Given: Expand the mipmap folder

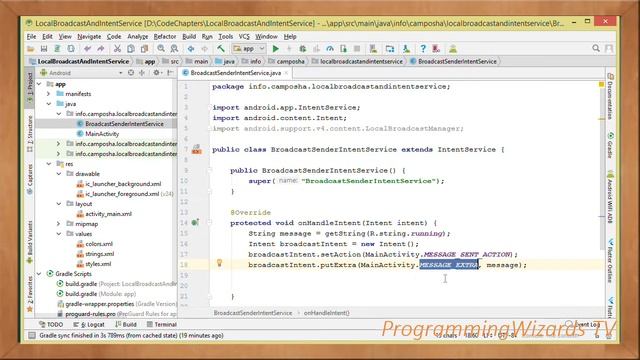Looking at the screenshot, I should point(59,224).
